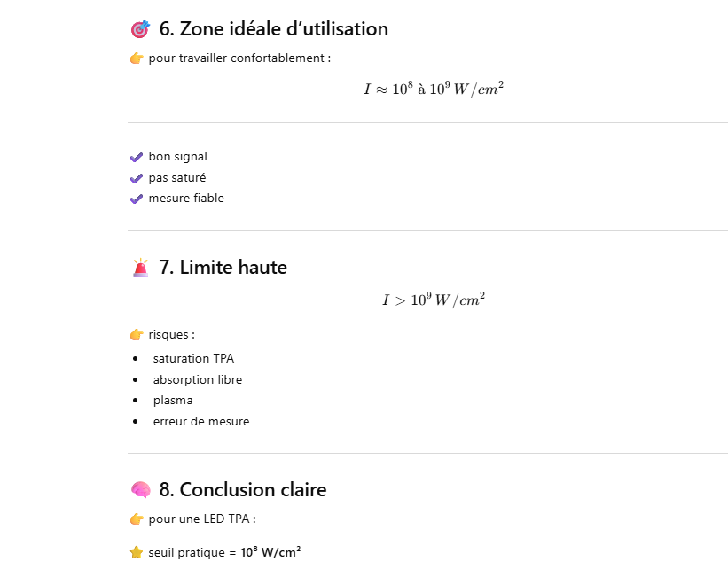The height and width of the screenshot is (585, 728).
Task: Click the checkmark beside "pas saturé"
Action: point(137,177)
